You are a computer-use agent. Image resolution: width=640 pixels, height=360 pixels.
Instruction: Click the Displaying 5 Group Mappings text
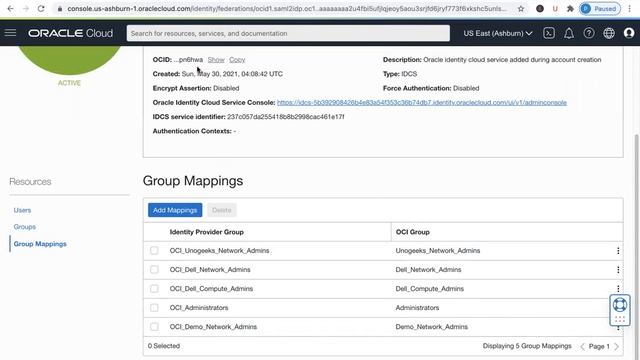tap(527, 346)
